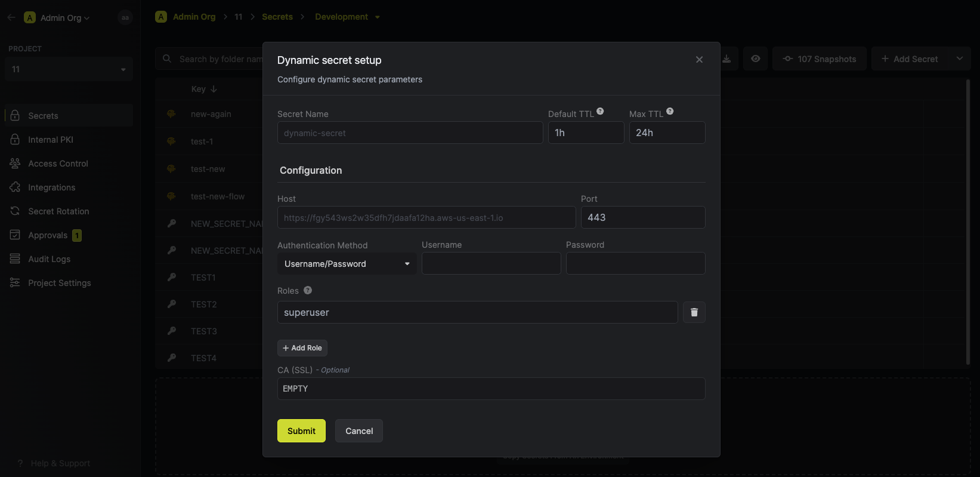Click the fingerprint icon beside test-new
This screenshot has width=980, height=477.
click(x=171, y=169)
